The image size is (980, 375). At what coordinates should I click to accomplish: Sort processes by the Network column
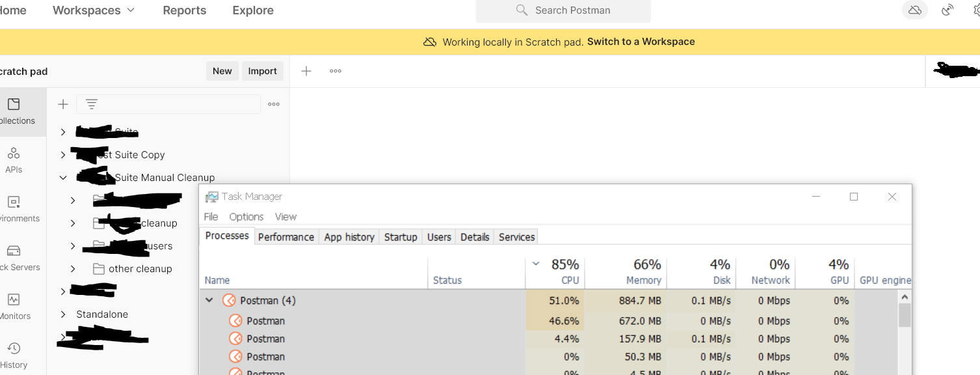click(766, 273)
